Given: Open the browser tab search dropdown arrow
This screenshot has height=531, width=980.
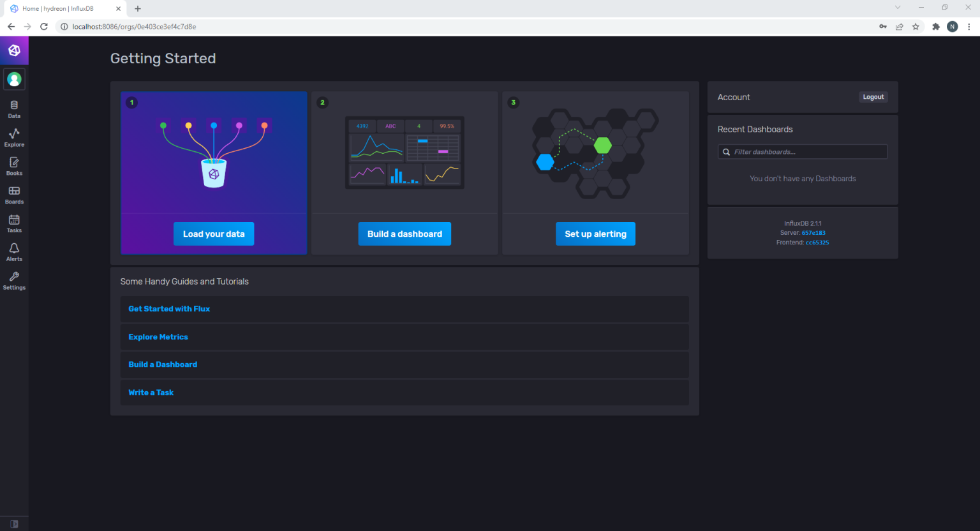Looking at the screenshot, I should (898, 7).
